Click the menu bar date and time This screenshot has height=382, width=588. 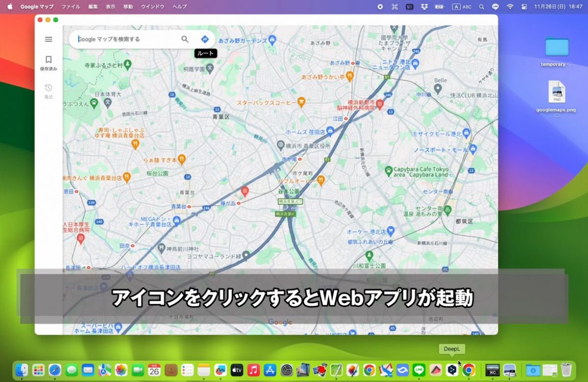558,7
